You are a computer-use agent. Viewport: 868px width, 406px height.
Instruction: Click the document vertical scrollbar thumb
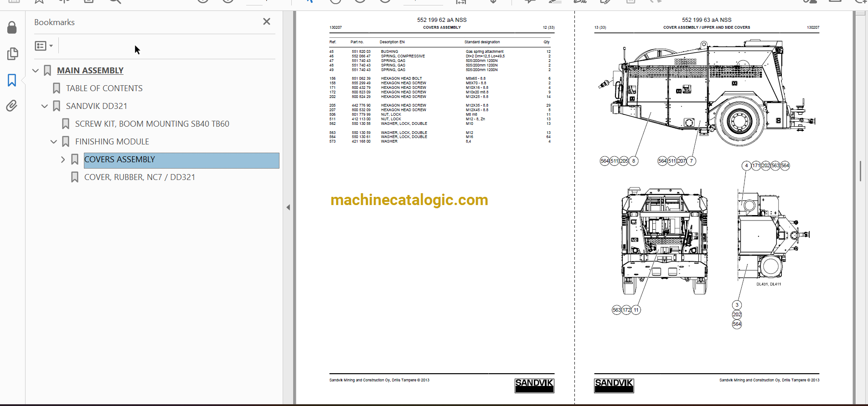pyautogui.click(x=860, y=171)
